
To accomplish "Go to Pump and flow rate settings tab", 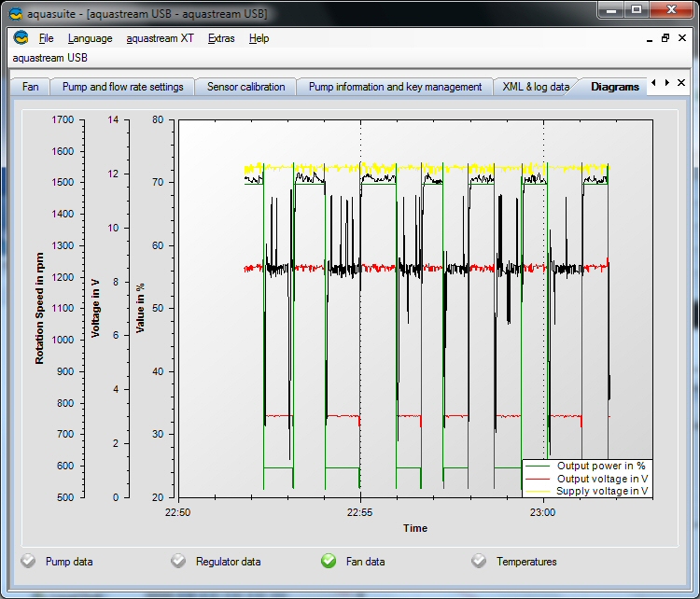I will [x=122, y=87].
